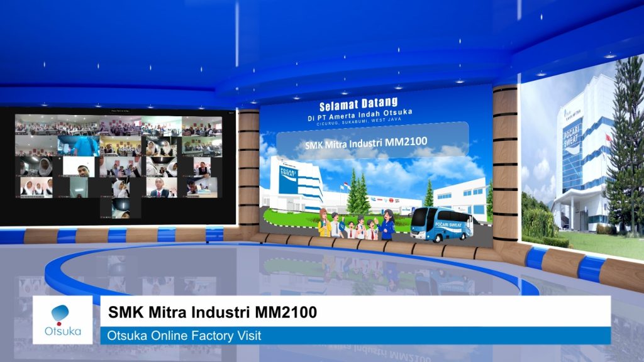644x362 pixels.
Task: Click the Pocari Sweat sign on the illustrated factory
Action: pos(288,179)
